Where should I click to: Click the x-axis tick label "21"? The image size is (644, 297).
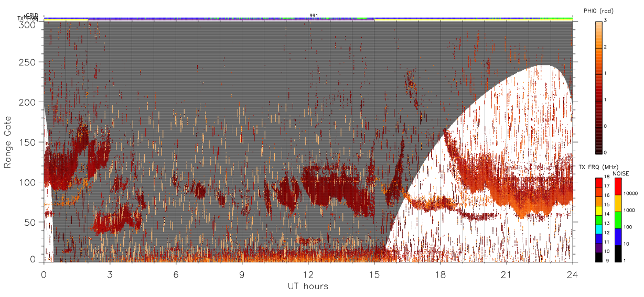[x=506, y=274]
